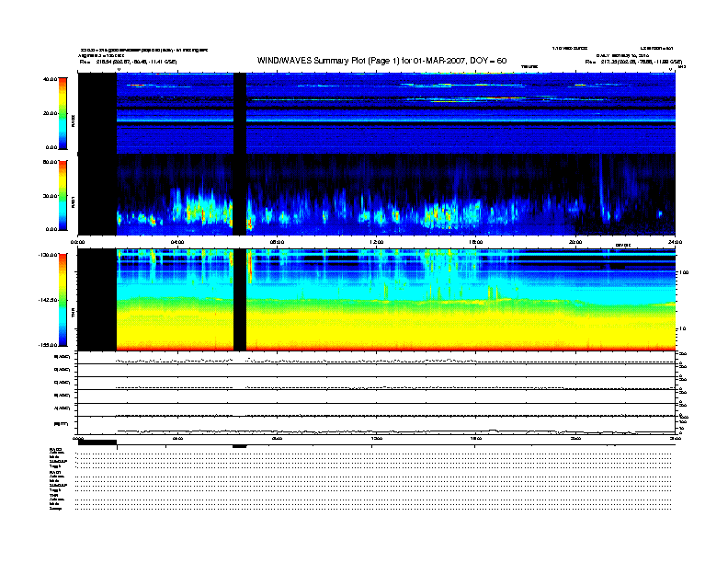
Task: Click the -155.00 label on TNR color scale
Action: coord(48,345)
